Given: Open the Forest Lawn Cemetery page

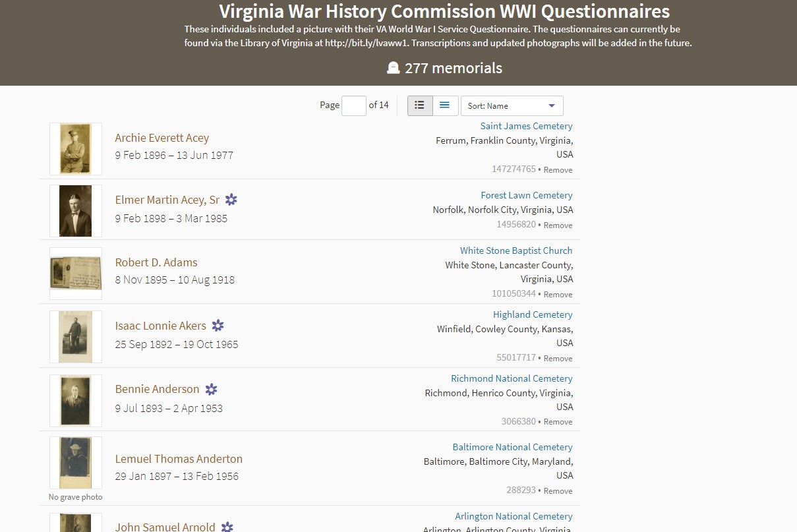Looking at the screenshot, I should point(526,195).
